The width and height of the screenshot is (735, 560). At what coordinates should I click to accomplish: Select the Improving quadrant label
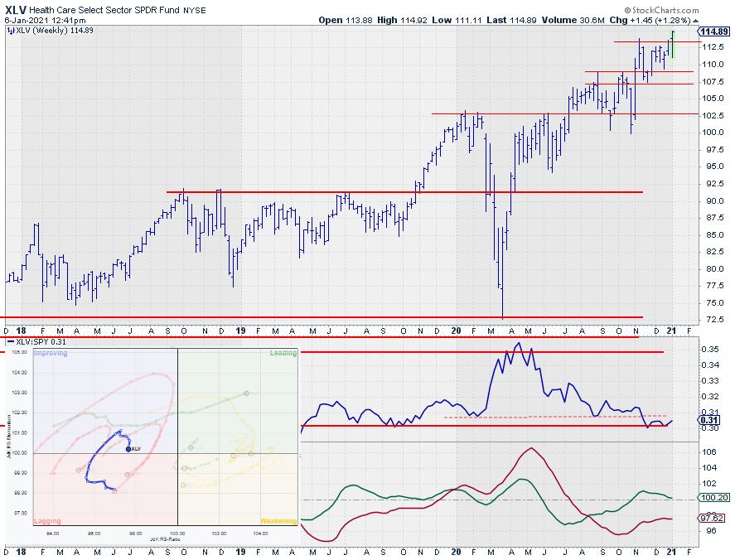(x=50, y=353)
